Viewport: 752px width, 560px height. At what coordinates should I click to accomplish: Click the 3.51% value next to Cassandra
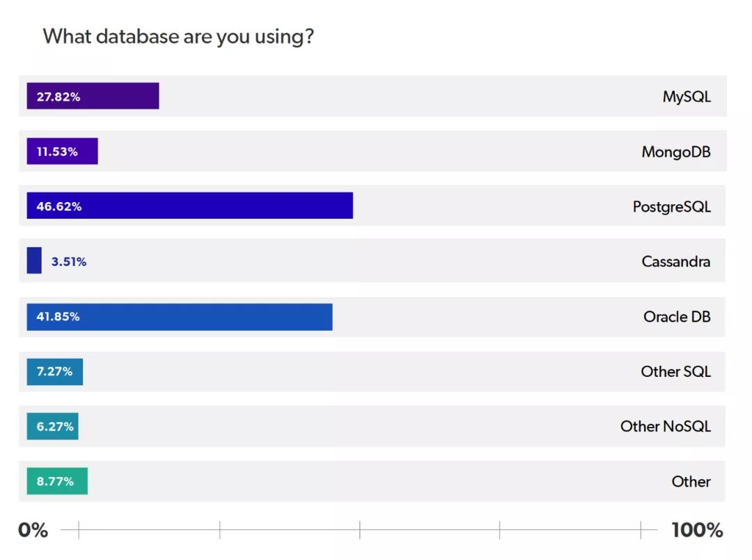point(69,262)
